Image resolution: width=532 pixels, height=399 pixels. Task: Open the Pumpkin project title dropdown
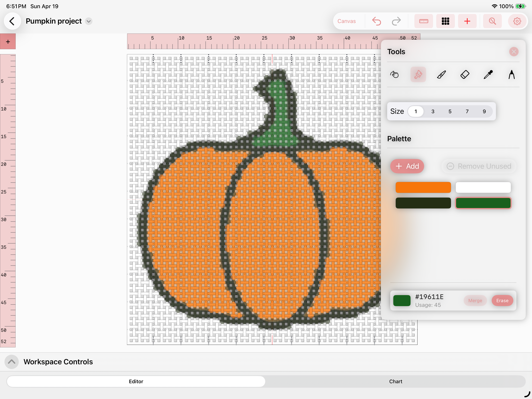pyautogui.click(x=89, y=21)
